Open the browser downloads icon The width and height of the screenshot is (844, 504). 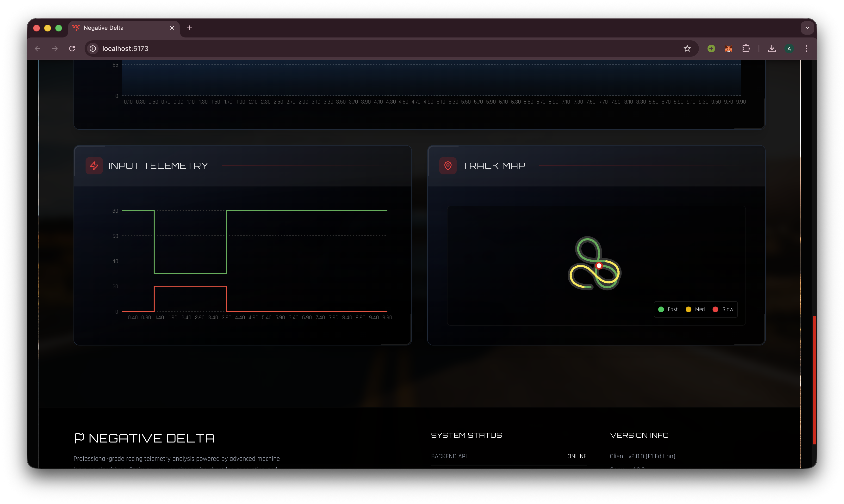pyautogui.click(x=772, y=49)
